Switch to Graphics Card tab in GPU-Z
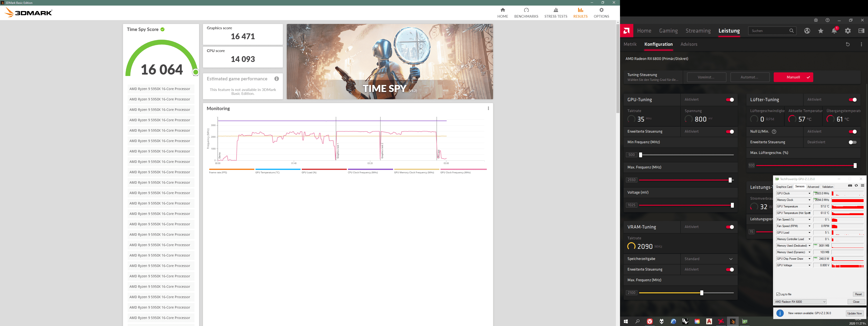Screen dimensions: 868x326 click(784, 187)
